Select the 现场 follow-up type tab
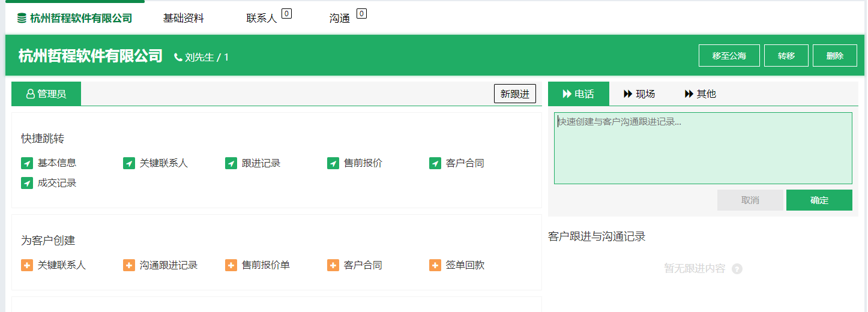 coord(640,94)
